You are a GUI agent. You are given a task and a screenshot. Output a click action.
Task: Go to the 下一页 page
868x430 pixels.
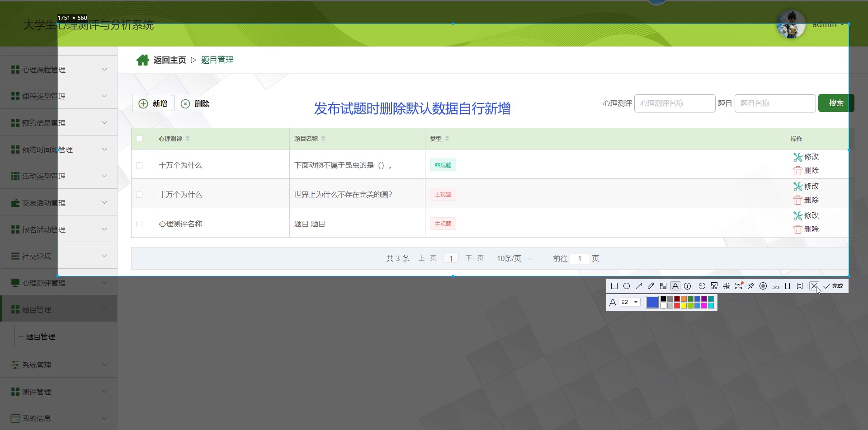click(x=475, y=258)
